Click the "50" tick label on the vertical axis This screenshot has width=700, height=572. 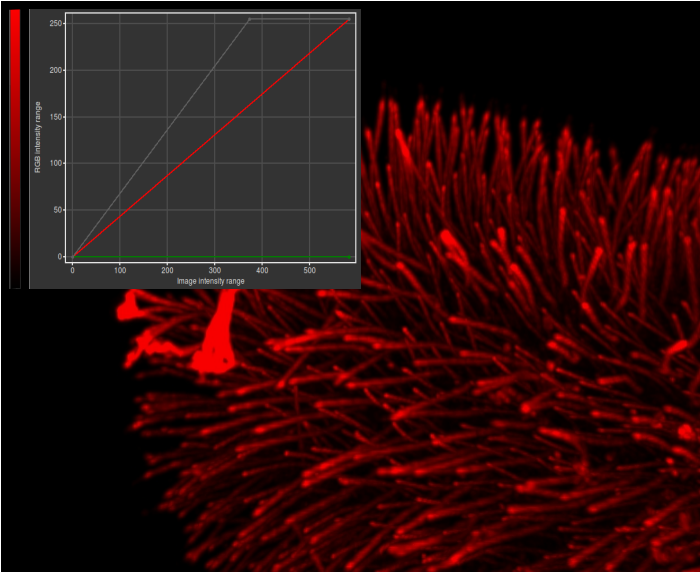click(58, 210)
